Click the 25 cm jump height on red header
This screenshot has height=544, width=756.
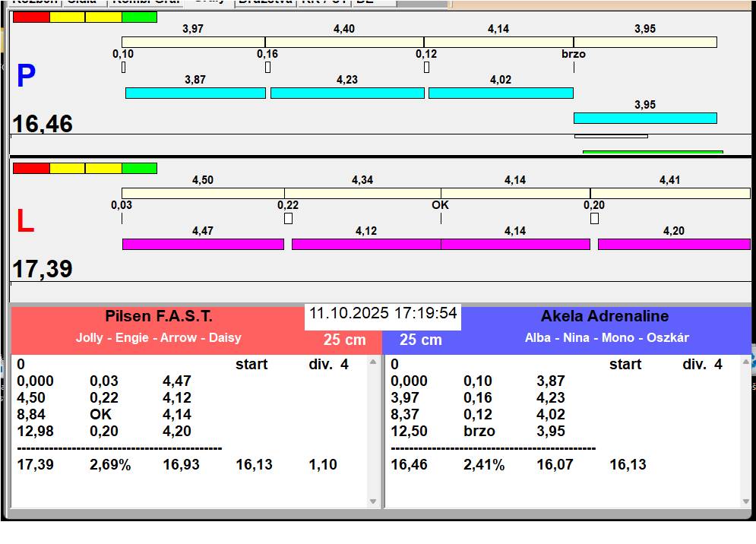pyautogui.click(x=344, y=340)
